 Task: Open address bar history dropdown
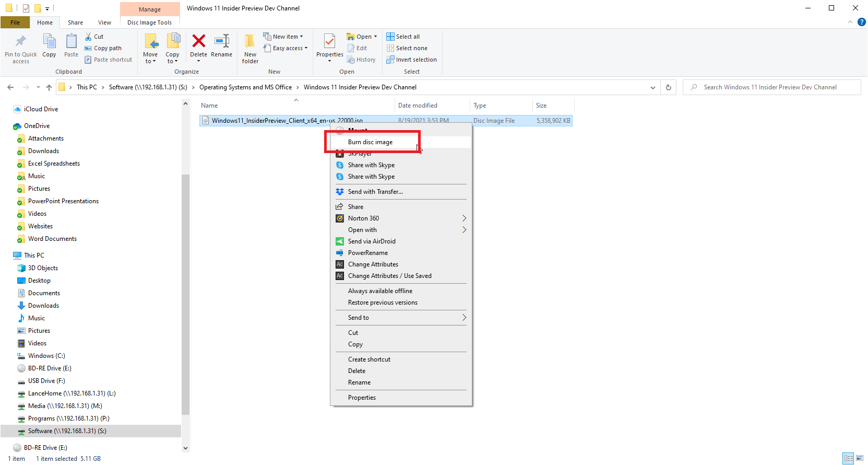click(653, 87)
